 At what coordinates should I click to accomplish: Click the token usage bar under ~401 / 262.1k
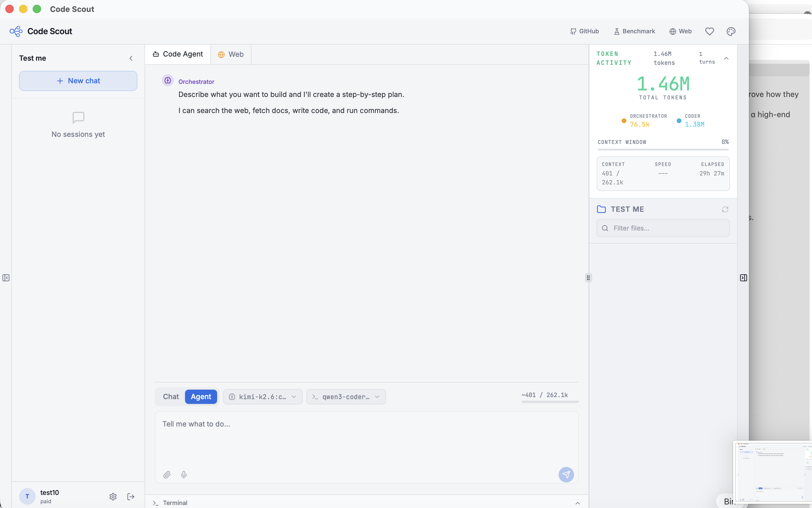(550, 402)
